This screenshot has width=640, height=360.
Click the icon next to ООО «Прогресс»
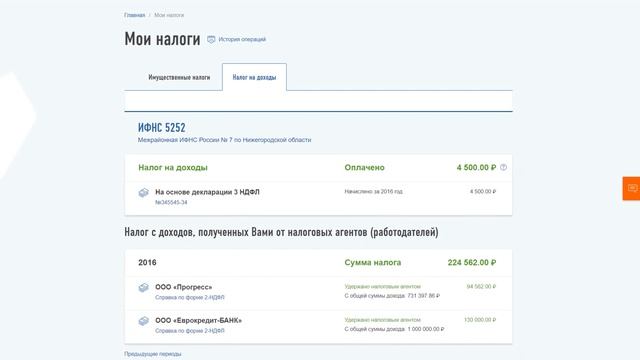click(x=143, y=288)
